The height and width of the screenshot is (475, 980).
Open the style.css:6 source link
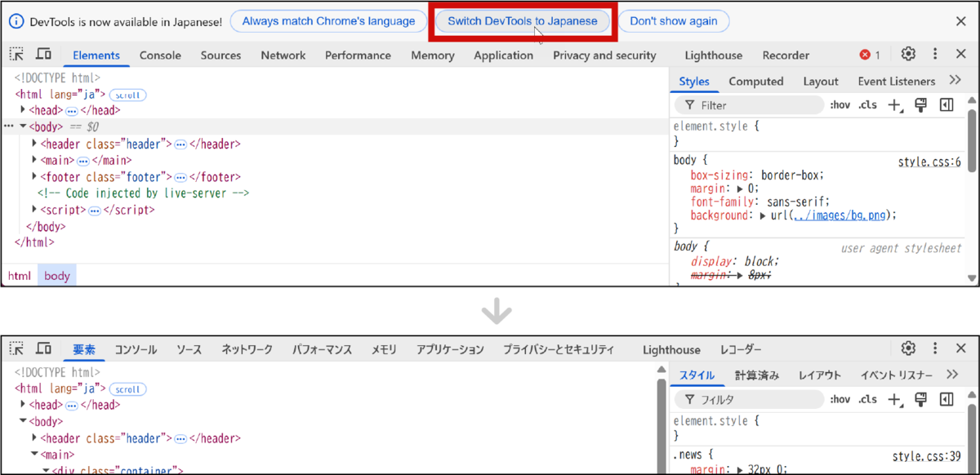point(929,162)
